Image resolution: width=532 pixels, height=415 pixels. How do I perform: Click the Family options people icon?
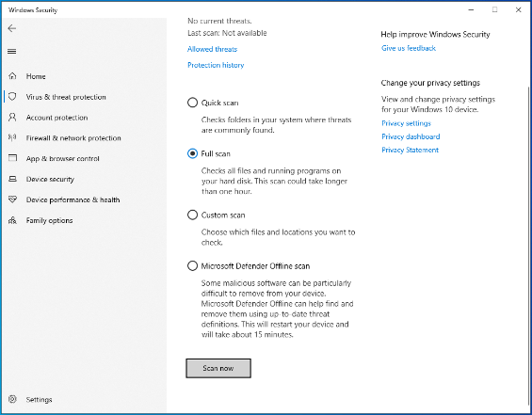[x=12, y=220]
